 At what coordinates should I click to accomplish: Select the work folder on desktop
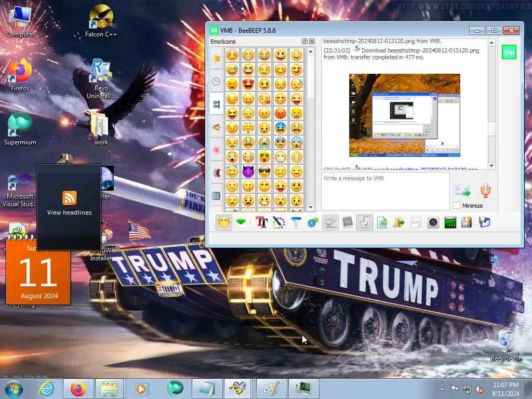click(101, 130)
